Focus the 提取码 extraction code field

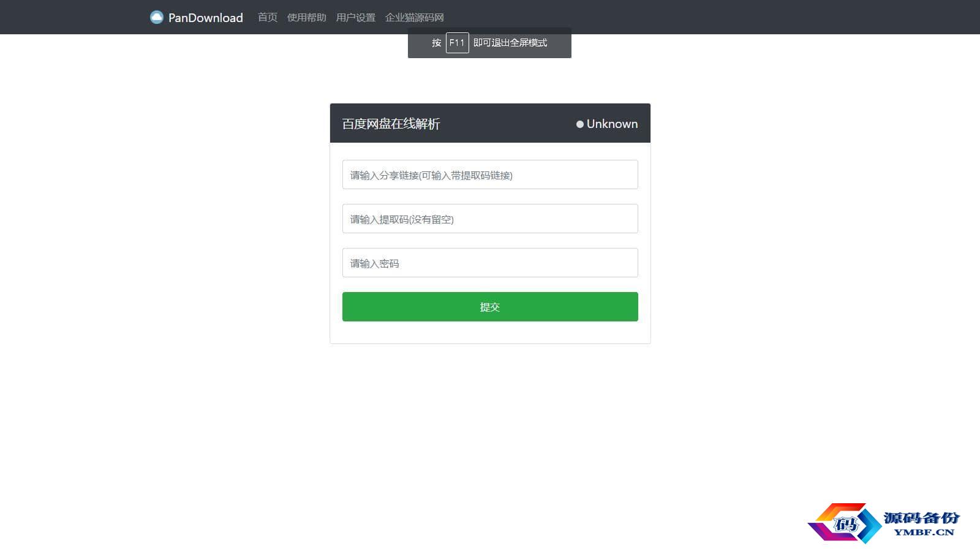click(x=490, y=219)
